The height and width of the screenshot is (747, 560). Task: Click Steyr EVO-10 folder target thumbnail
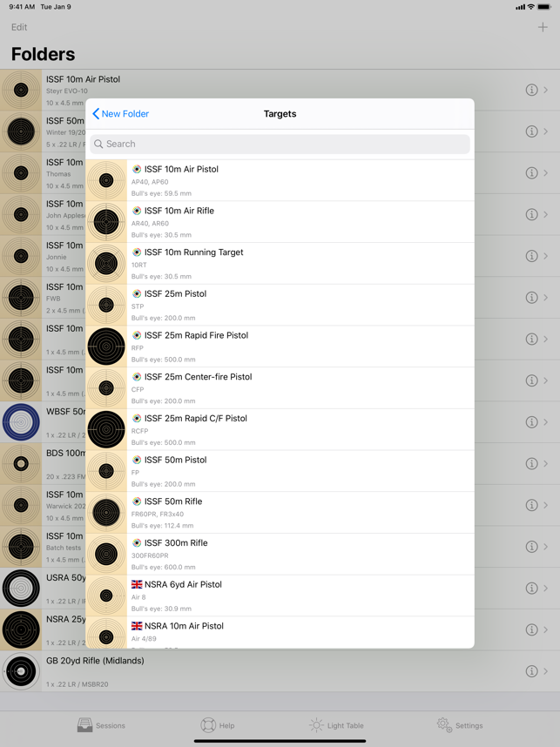click(x=21, y=90)
